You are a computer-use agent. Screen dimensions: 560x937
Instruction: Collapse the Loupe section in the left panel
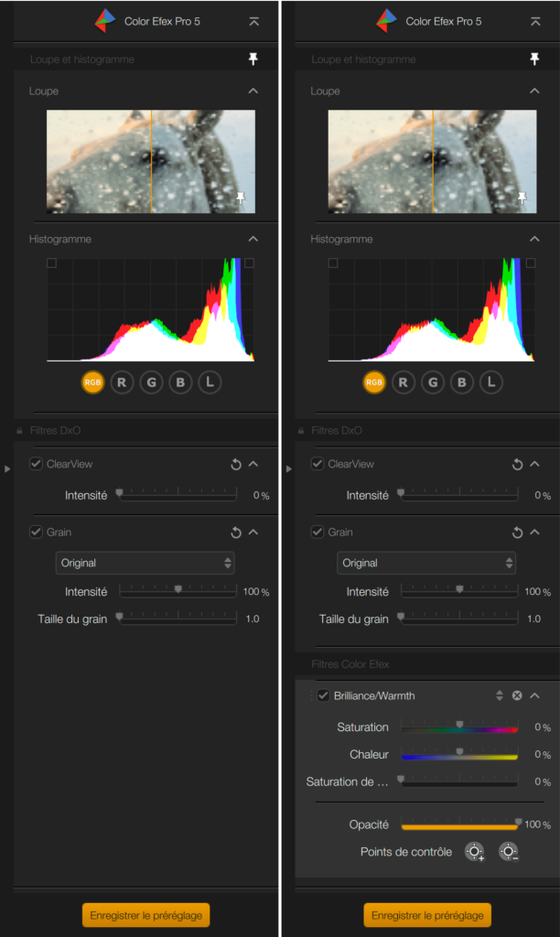[253, 91]
